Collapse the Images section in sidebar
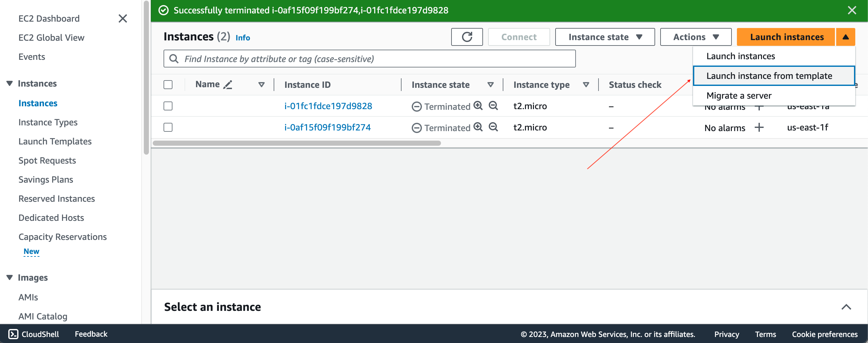Image resolution: width=868 pixels, height=343 pixels. (10, 277)
